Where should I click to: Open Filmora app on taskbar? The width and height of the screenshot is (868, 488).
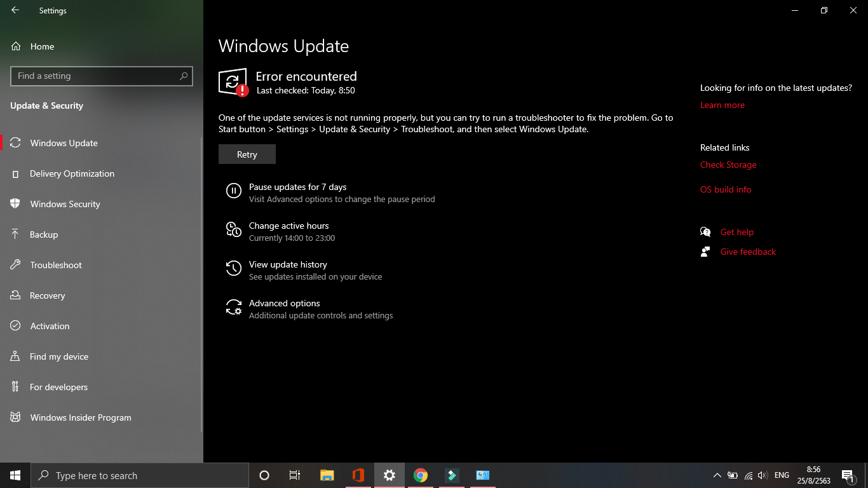coord(451,475)
